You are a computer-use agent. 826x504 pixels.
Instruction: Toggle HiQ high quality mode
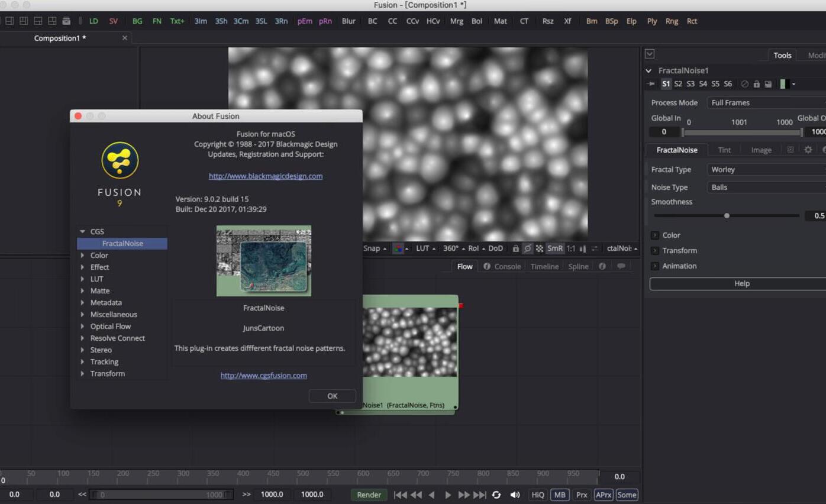point(538,495)
